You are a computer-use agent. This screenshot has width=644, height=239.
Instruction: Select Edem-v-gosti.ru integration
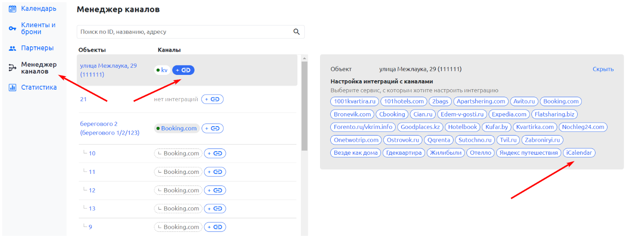462,114
